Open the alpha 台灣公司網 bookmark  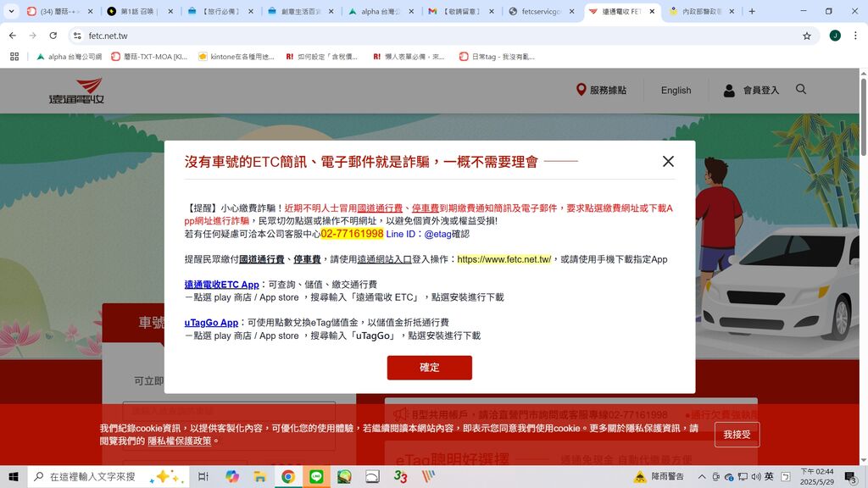click(x=70, y=57)
